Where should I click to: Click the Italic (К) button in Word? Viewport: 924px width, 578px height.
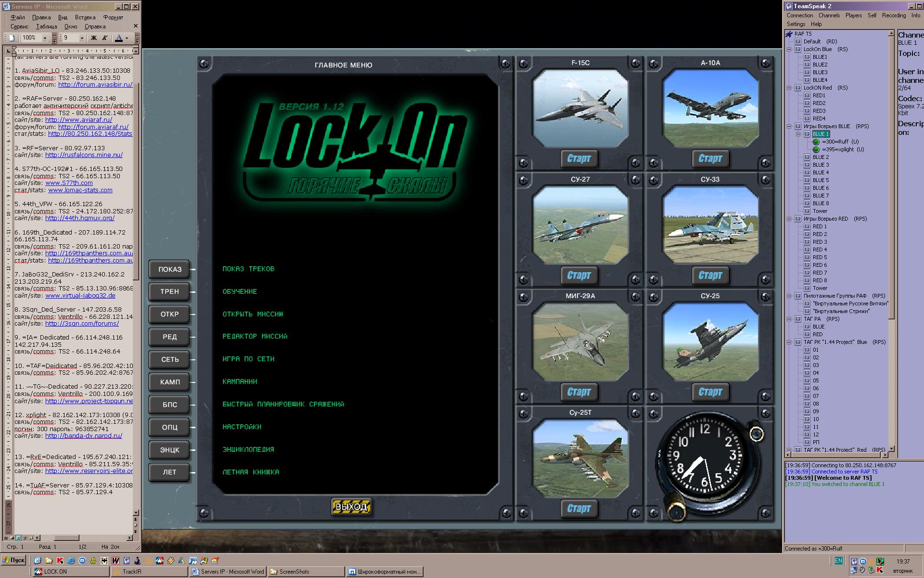click(x=104, y=38)
